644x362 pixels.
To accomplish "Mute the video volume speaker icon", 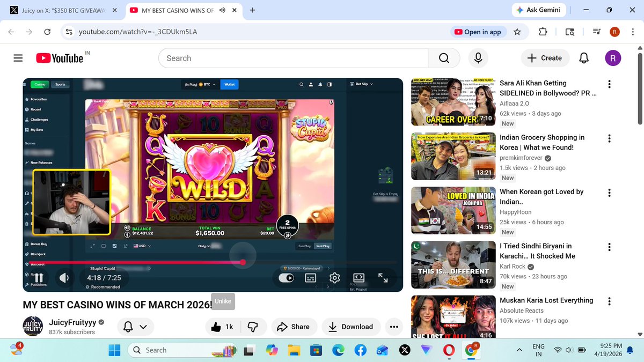I will tap(64, 278).
